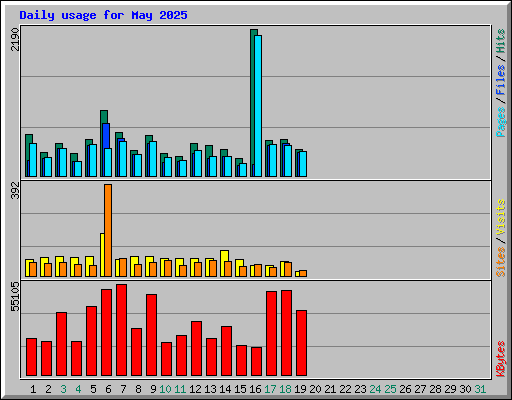Click the red KBytes bar for day 18
This screenshot has width=512, height=400.
[286, 333]
